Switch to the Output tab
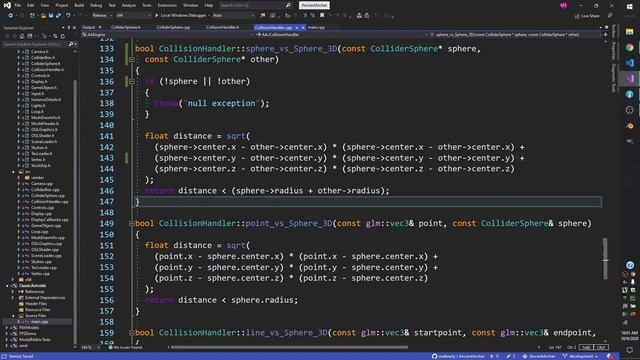Image resolution: width=640 pixels, height=360 pixels. point(89,27)
